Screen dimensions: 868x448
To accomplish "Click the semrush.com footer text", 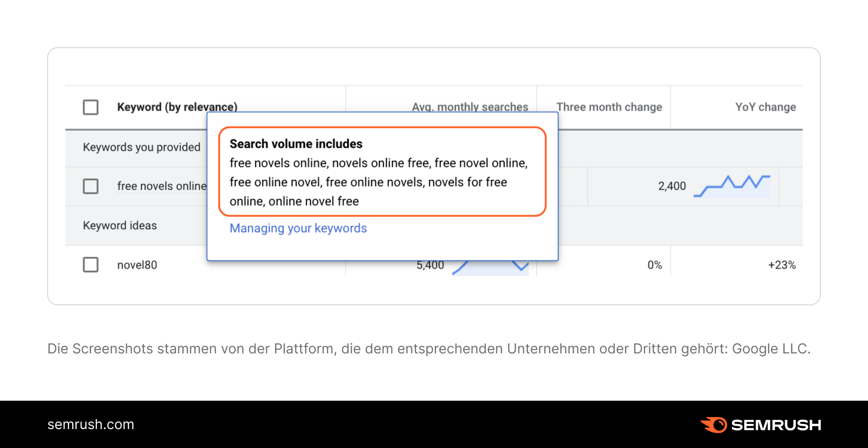I will click(91, 424).
